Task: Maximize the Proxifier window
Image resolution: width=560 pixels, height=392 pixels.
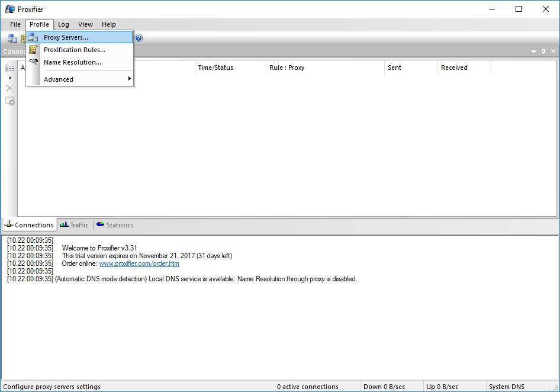Action: pyautogui.click(x=519, y=9)
